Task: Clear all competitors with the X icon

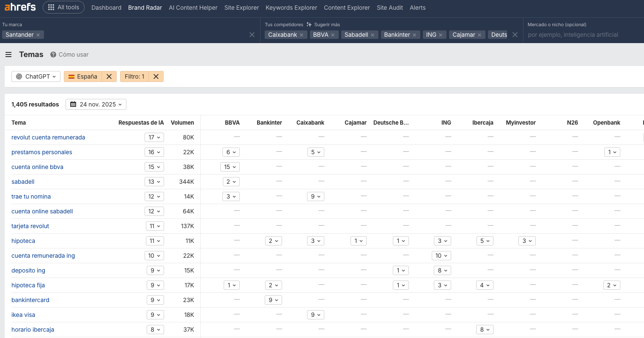Action: click(515, 35)
